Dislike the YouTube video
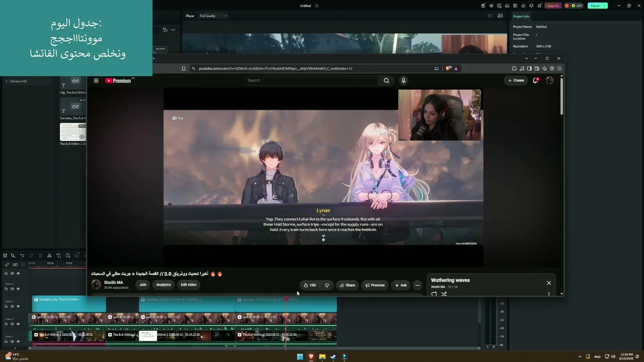Screen dimensions: 644x362 click(x=327, y=285)
